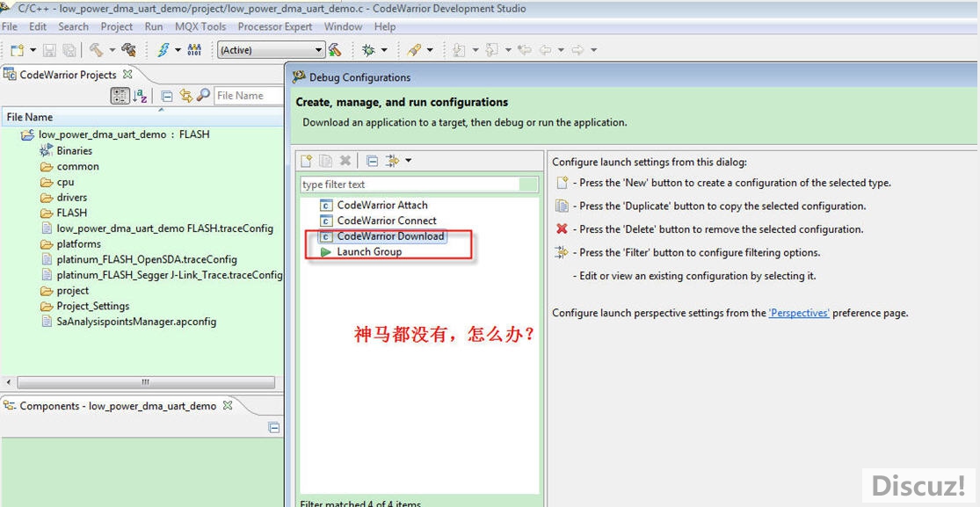The width and height of the screenshot is (980, 507).
Task: Click minimize icon in Components panel toolbar
Action: tap(273, 428)
